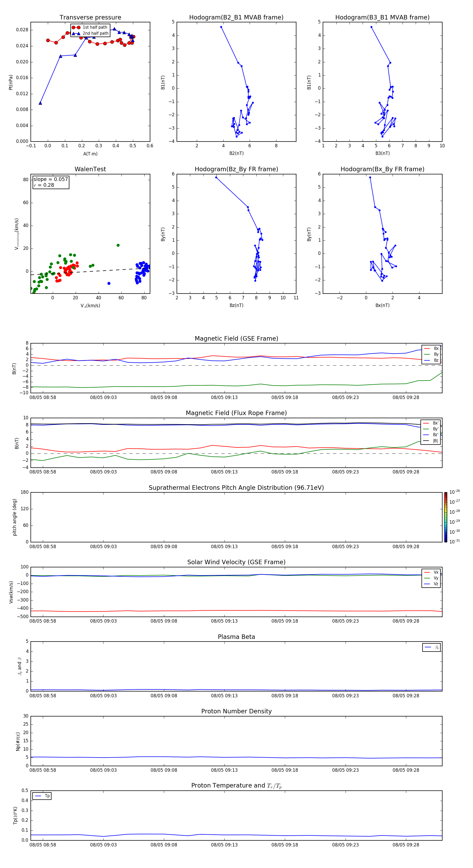Click the '10^-31' colorbar label
This screenshot has width=473, height=868.
(x=455, y=542)
